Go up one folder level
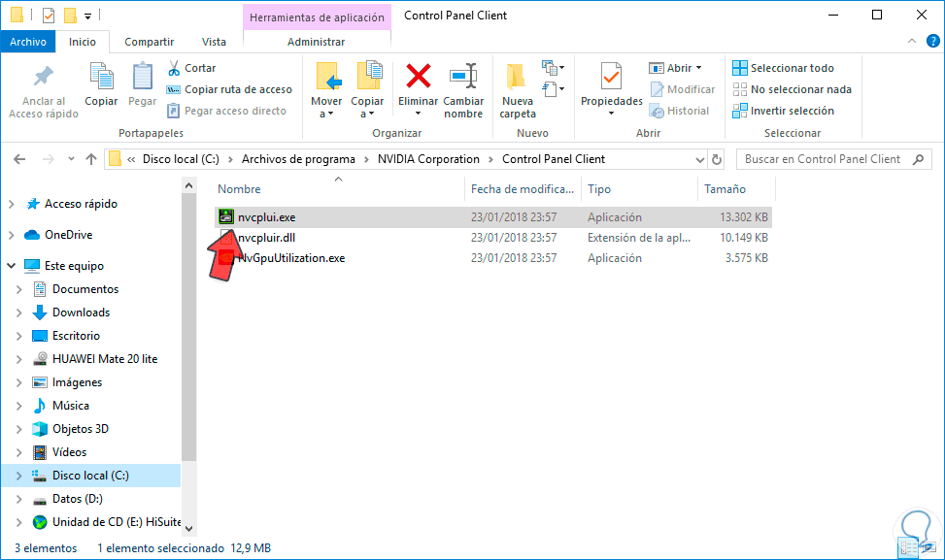 click(x=91, y=159)
